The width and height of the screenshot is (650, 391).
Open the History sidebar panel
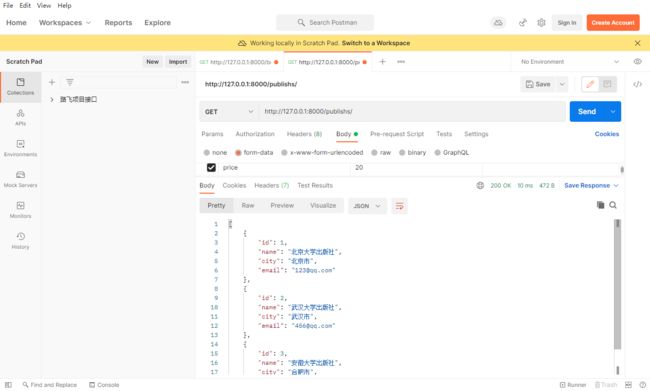[20, 241]
